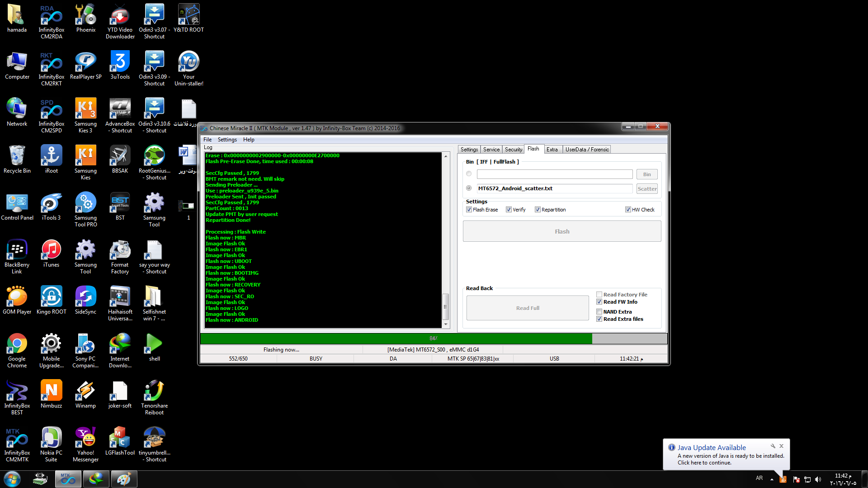Close the Java Update notification balloon
Viewport: 868px width, 488px height.
[781, 446]
